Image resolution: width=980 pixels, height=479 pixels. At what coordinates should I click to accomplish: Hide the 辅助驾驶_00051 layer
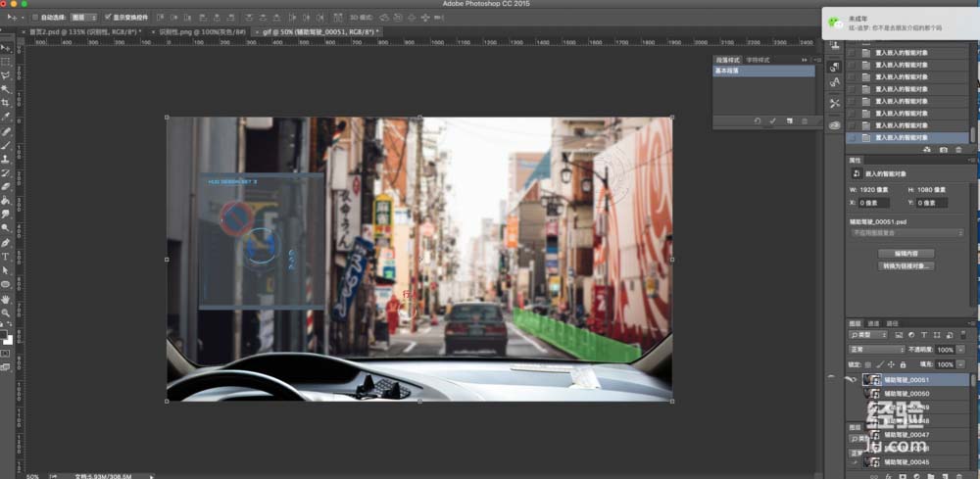pyautogui.click(x=852, y=380)
